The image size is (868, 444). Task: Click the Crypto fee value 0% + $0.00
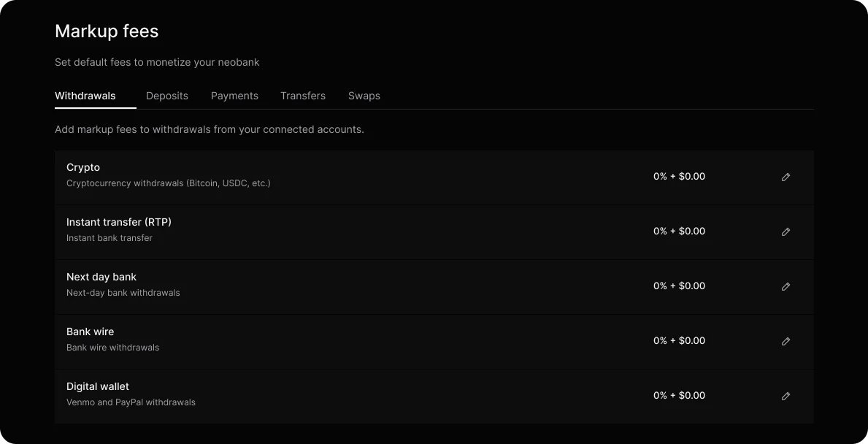pyautogui.click(x=679, y=177)
